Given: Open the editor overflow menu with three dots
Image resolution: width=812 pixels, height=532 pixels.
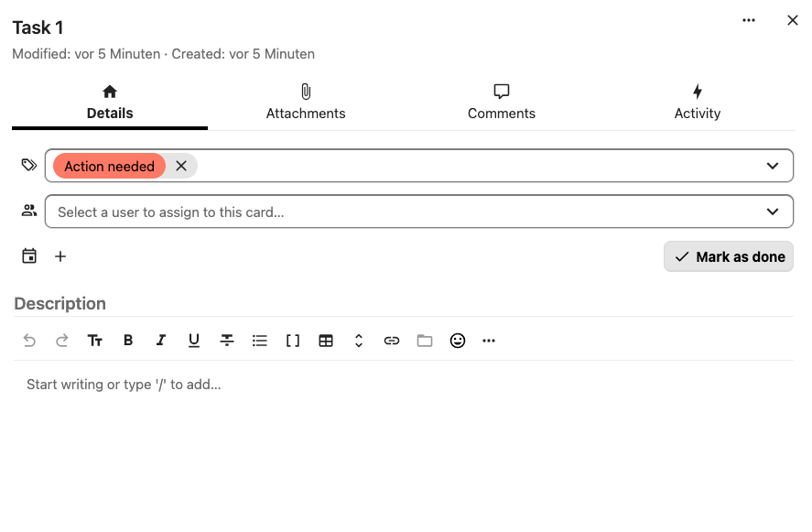Looking at the screenshot, I should tap(489, 340).
